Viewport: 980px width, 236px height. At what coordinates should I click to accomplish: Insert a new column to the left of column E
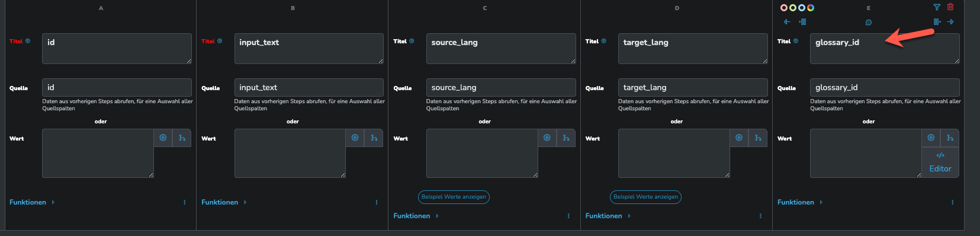click(x=802, y=22)
